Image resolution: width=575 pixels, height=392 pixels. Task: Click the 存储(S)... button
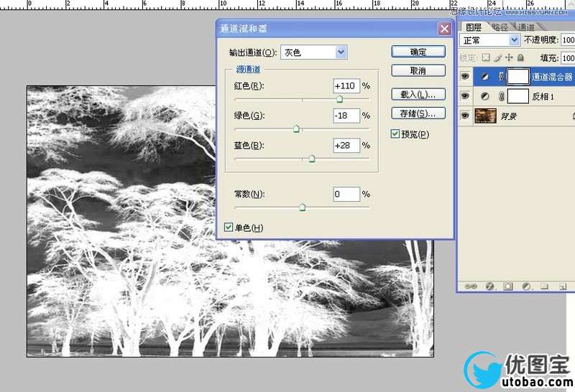[x=418, y=113]
